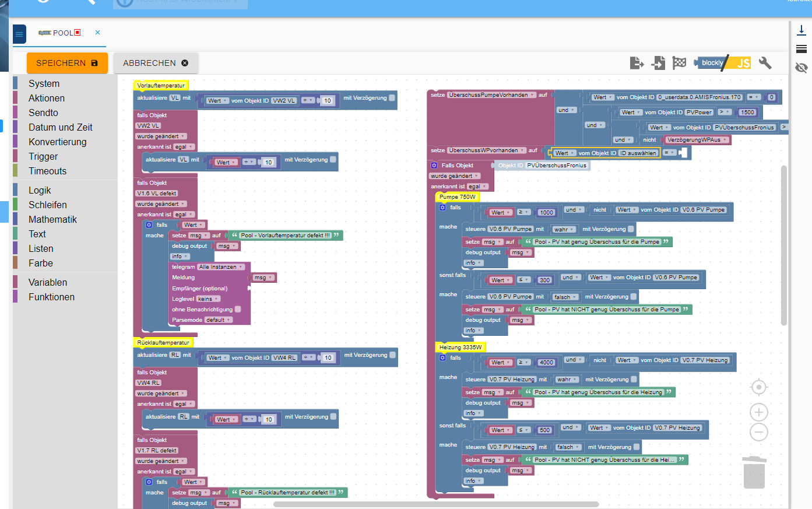Open the Trigger toolbox category
Image resolution: width=812 pixels, height=509 pixels.
pos(43,156)
